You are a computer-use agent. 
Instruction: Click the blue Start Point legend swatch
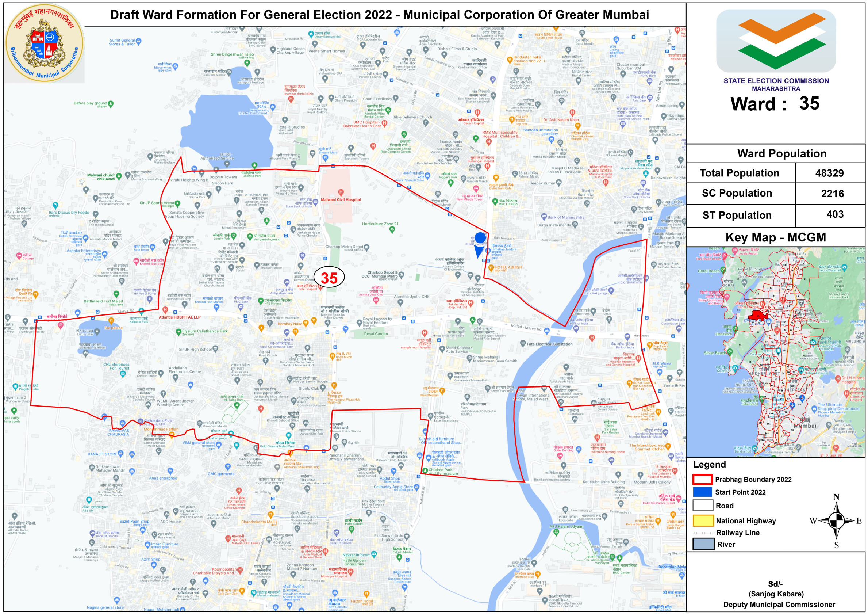tap(702, 492)
